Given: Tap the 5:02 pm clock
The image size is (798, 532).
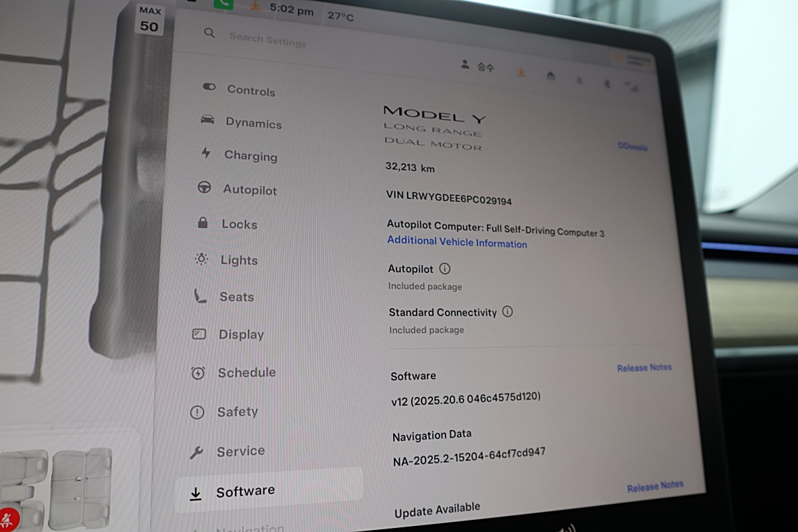Looking at the screenshot, I should coord(291,10).
